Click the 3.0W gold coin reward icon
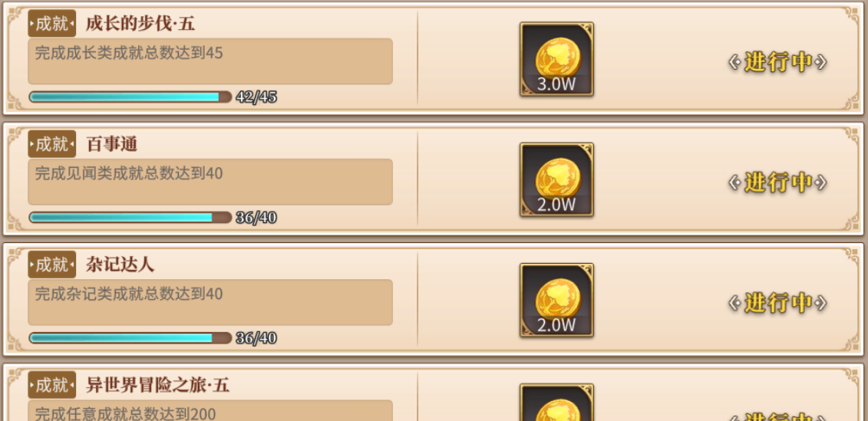This screenshot has width=868, height=421. [556, 59]
